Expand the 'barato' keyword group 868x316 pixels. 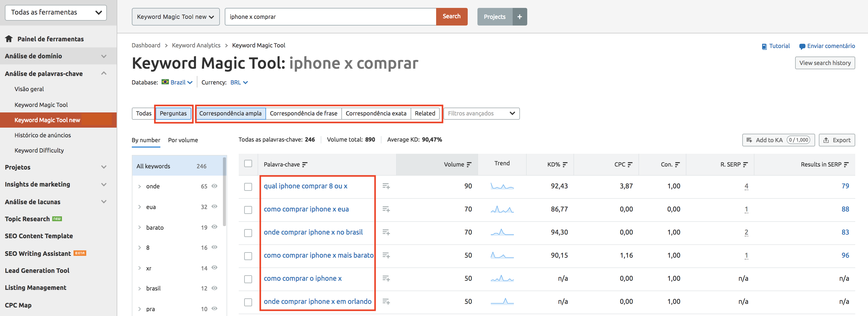pos(139,227)
